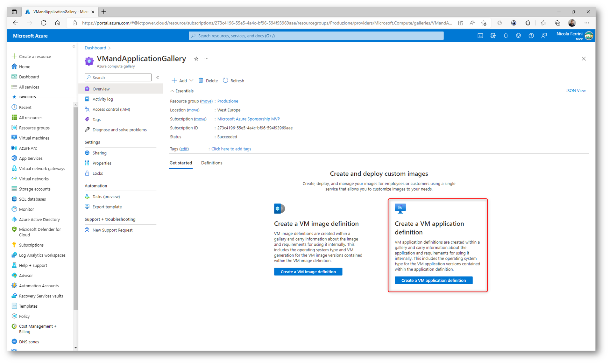Go to Home in the sidebar
This screenshot has height=364, width=609.
coord(24,66)
